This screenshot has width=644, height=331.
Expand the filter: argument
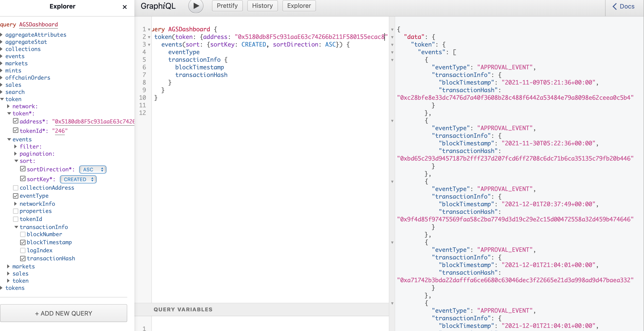pyautogui.click(x=15, y=146)
